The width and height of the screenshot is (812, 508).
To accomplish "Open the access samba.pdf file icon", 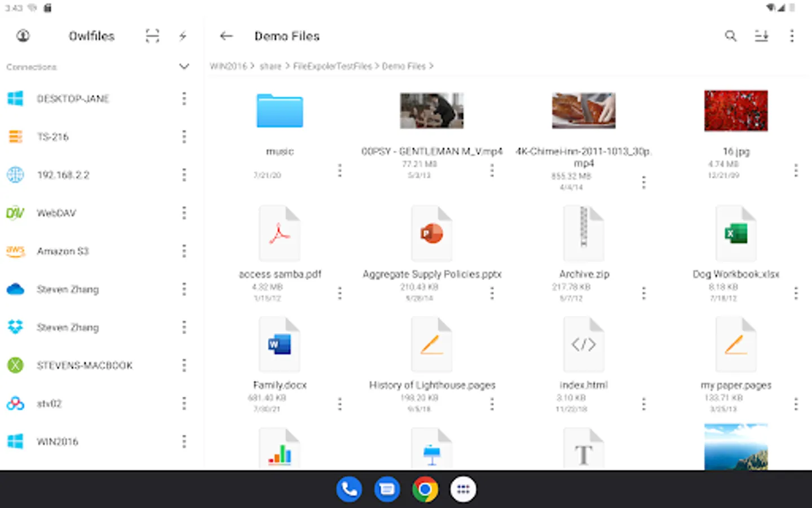I will [x=280, y=233].
